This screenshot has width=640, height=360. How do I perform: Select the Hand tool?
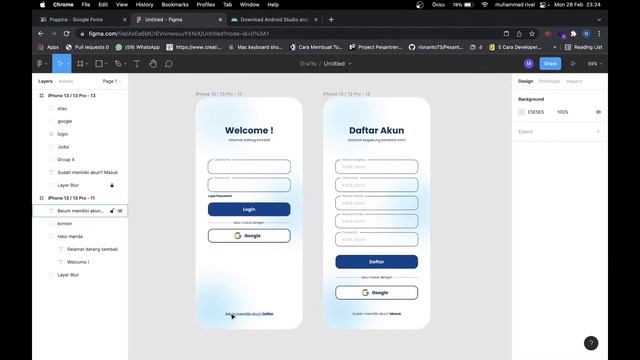pyautogui.click(x=153, y=64)
